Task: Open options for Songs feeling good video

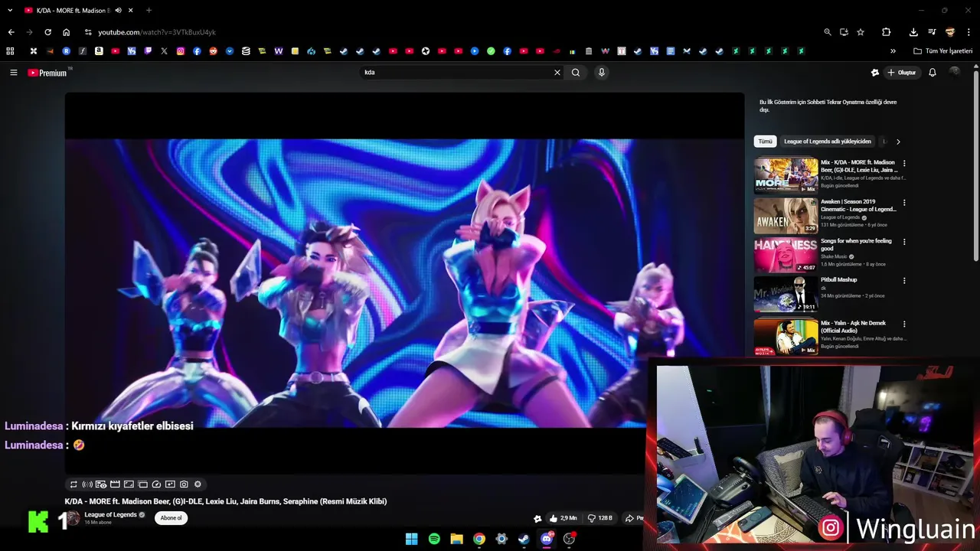Action: 904,242
